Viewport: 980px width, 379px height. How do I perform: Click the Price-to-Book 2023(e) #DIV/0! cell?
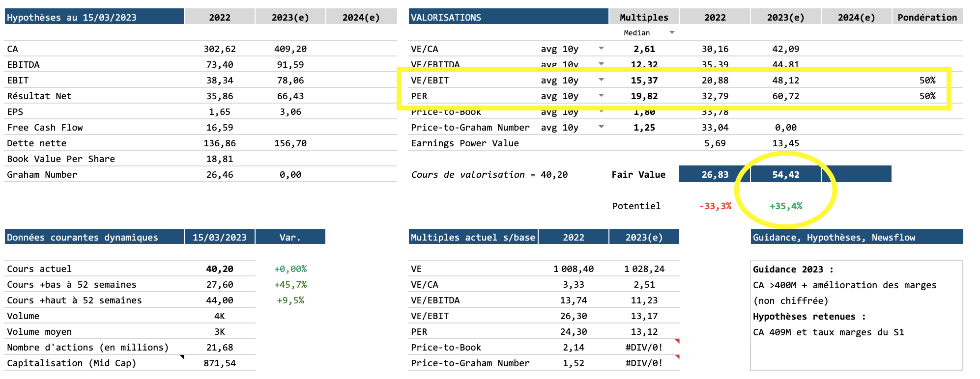644,347
